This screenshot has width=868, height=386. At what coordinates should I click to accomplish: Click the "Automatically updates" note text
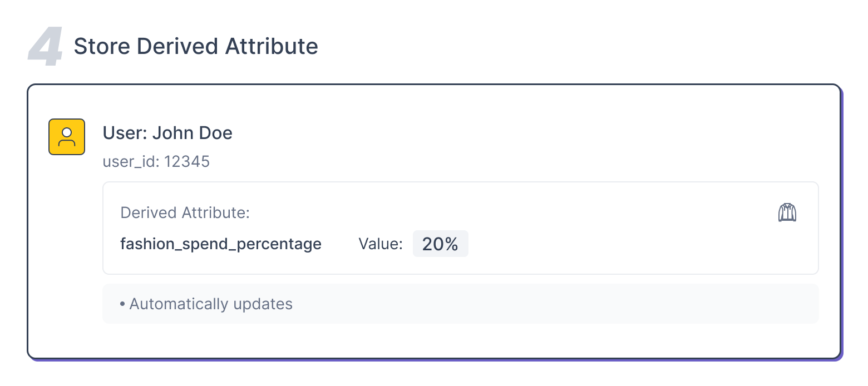211,304
